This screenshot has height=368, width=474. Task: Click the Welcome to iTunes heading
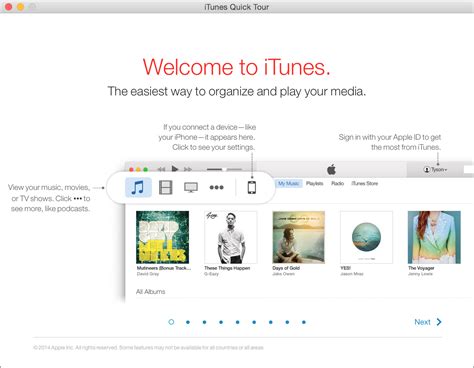pyautogui.click(x=237, y=67)
